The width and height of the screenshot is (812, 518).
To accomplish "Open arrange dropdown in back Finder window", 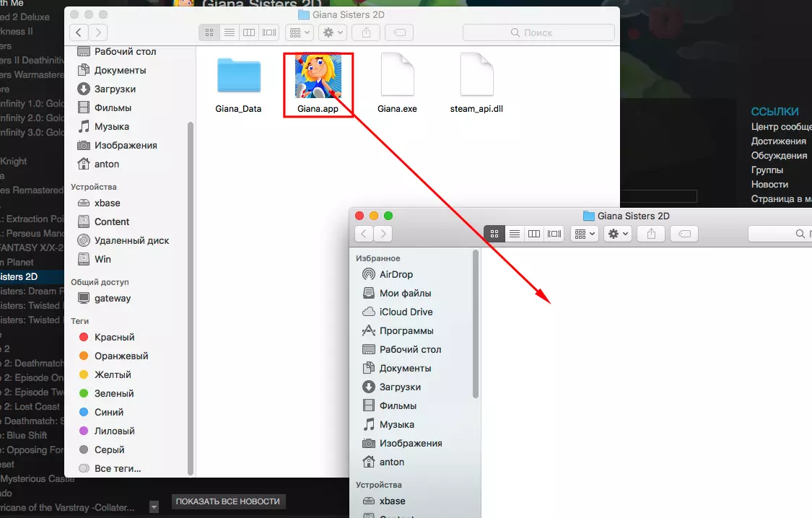I will 300,32.
